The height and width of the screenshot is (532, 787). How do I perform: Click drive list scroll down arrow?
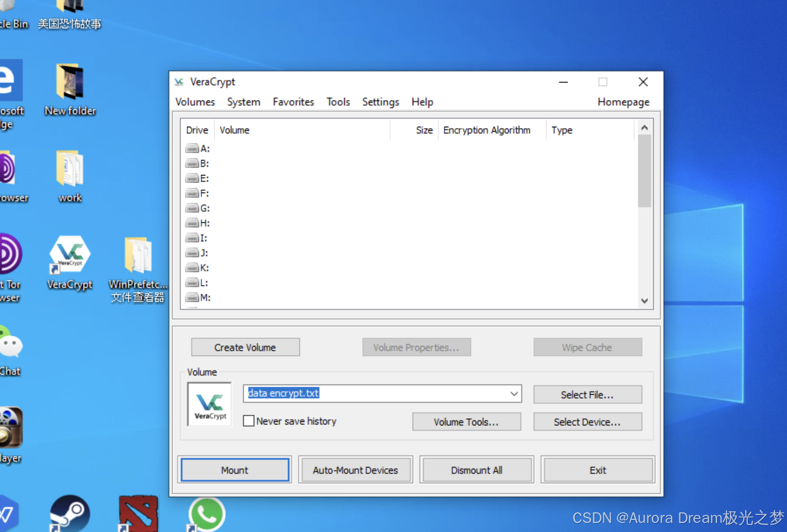(645, 301)
